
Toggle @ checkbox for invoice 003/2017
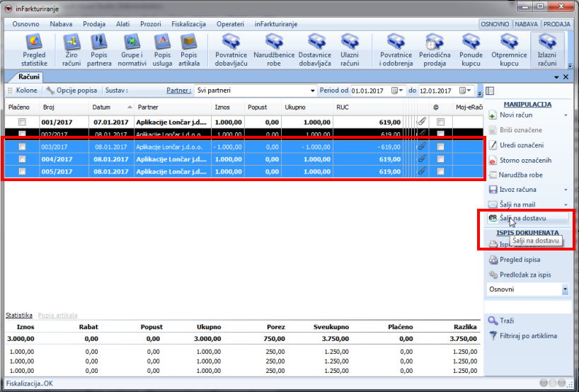tap(440, 147)
